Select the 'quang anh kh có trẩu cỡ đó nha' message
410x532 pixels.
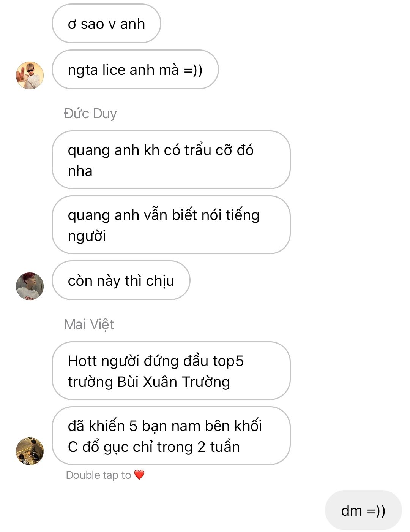171,160
